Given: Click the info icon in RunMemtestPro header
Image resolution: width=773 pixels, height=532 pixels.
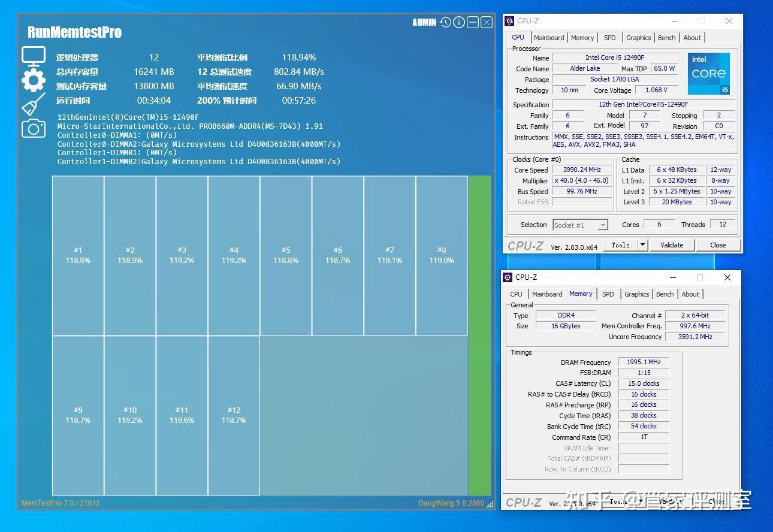Looking at the screenshot, I should 459,22.
